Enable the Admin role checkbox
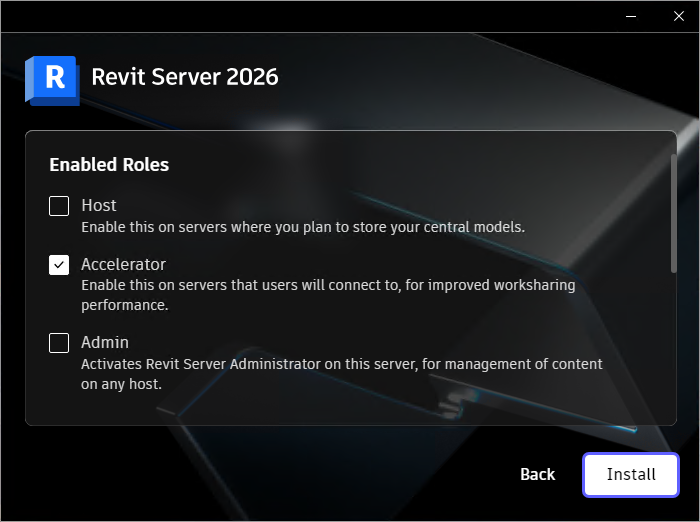This screenshot has width=700, height=522. tap(59, 343)
